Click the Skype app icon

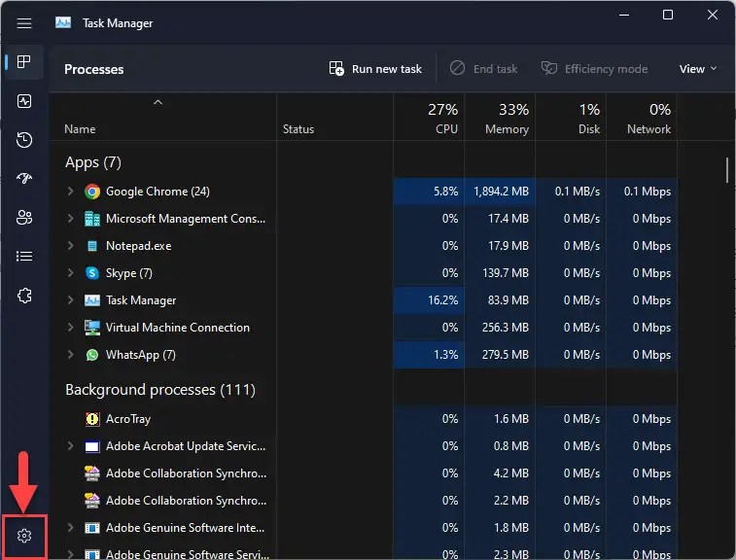[x=92, y=273]
